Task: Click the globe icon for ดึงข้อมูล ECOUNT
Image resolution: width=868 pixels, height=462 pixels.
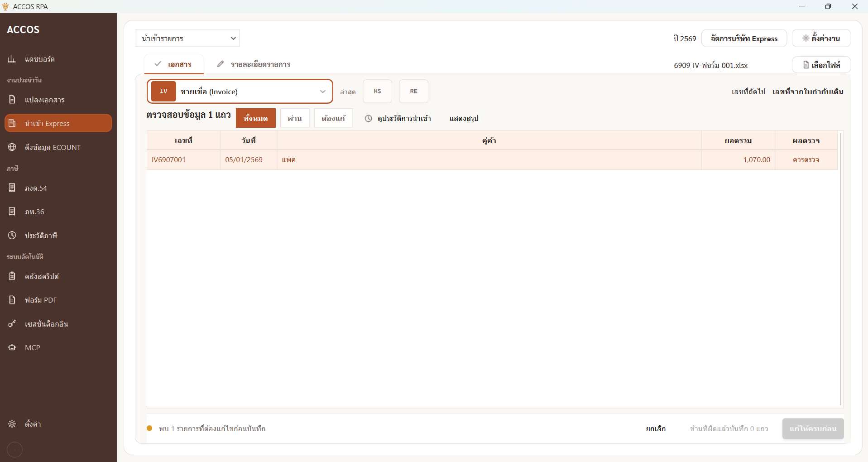Action: click(12, 147)
